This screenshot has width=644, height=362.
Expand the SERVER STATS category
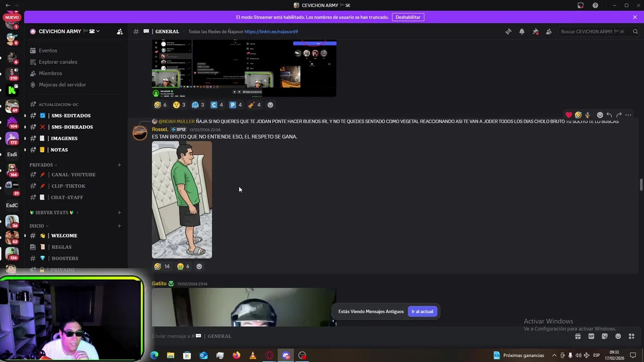click(54, 213)
